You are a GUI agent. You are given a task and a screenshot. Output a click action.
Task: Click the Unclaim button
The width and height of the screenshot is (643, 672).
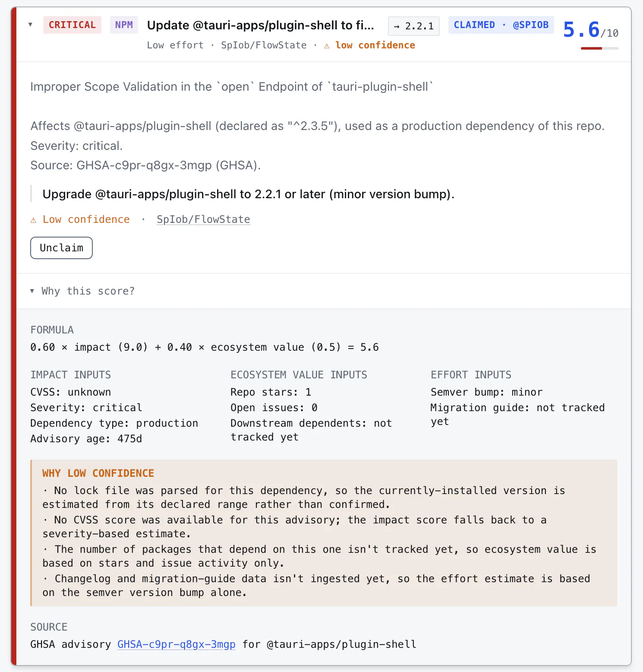pyautogui.click(x=61, y=248)
